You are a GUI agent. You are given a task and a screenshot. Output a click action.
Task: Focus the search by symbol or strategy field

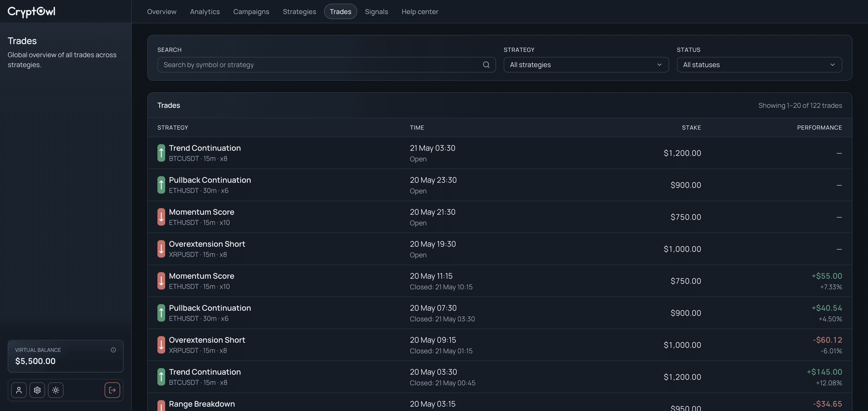326,65
